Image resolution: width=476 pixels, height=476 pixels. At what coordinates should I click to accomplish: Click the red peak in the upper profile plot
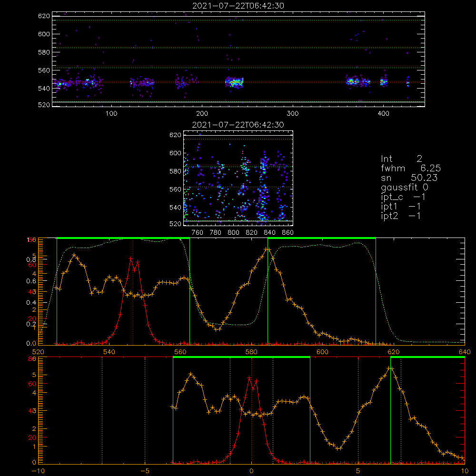pyautogui.click(x=131, y=258)
